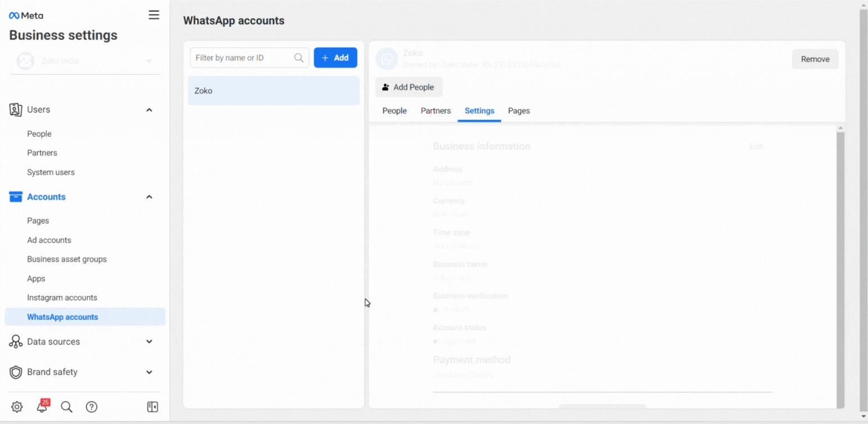Click the settings gear icon in sidebar footer
868x424 pixels.
point(17,407)
